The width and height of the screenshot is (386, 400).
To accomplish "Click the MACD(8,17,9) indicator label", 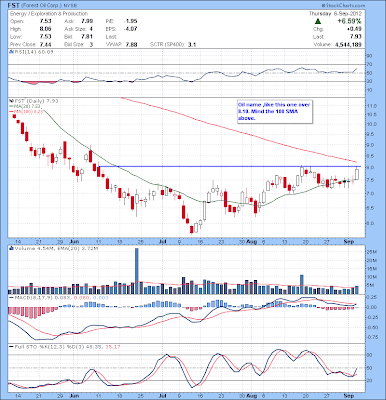I will [34, 297].
